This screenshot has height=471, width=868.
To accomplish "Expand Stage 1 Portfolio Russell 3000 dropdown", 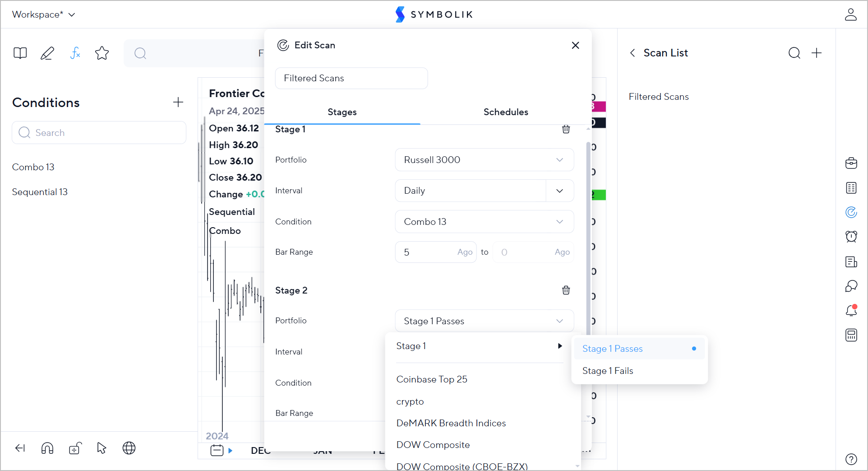I will pos(485,160).
